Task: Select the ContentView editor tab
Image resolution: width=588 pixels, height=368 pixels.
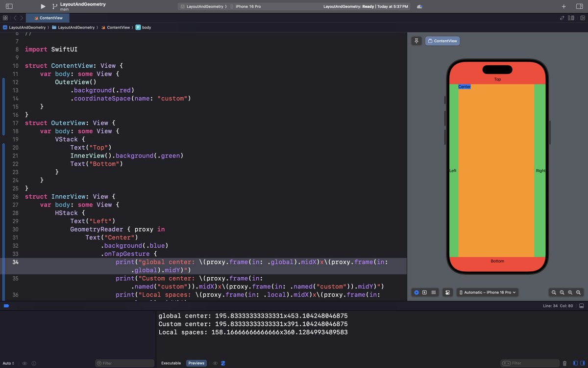Action: click(48, 18)
